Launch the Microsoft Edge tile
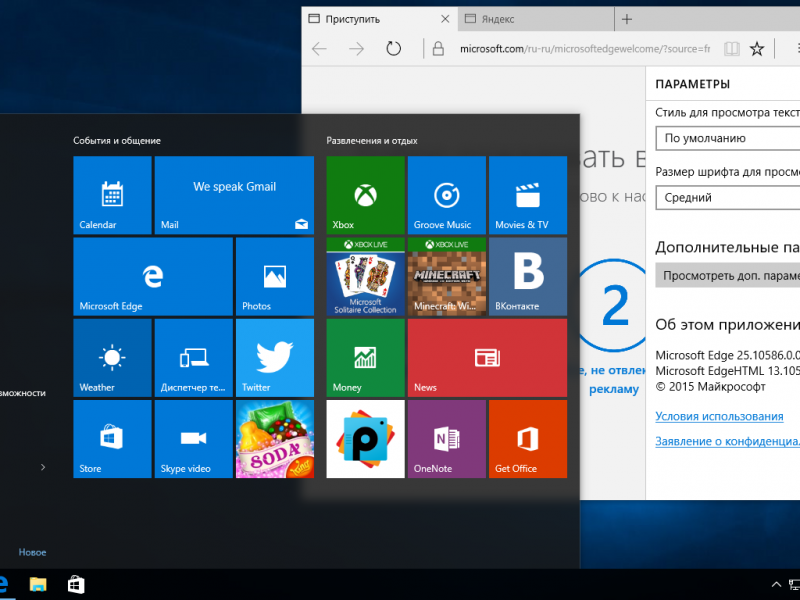800x600 pixels. 153,277
